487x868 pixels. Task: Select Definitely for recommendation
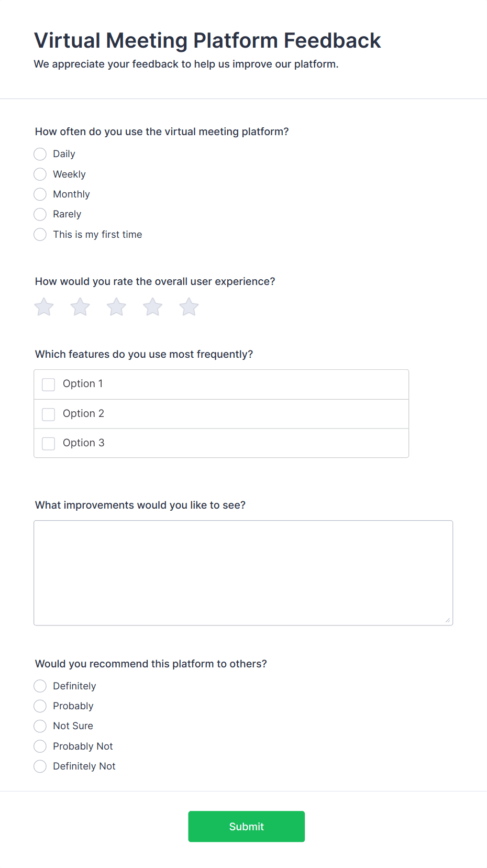tap(40, 686)
